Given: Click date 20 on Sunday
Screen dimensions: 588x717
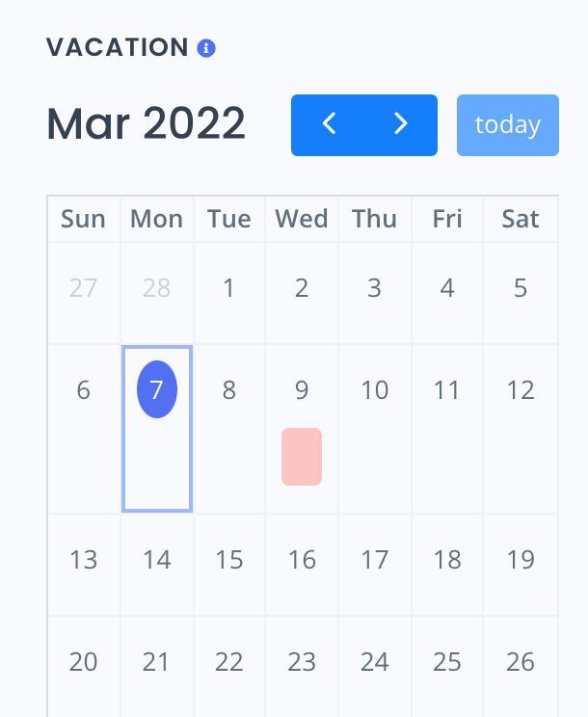Looking at the screenshot, I should [x=83, y=662].
